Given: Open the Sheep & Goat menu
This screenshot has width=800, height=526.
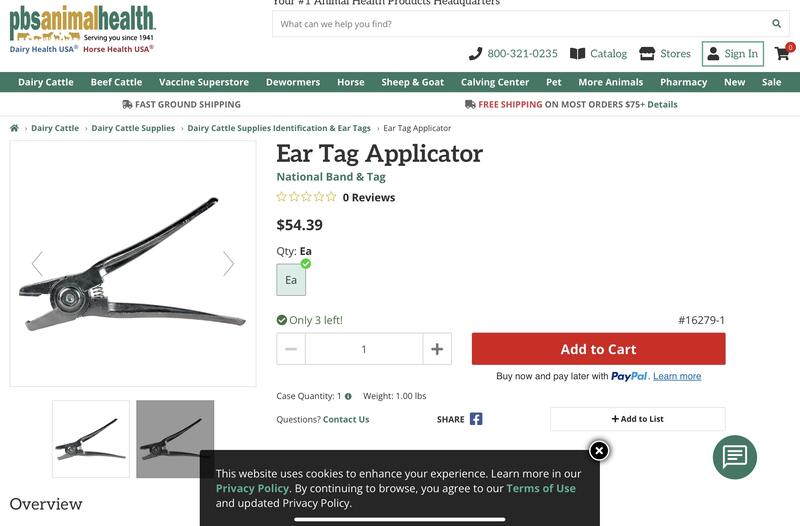Looking at the screenshot, I should (412, 82).
